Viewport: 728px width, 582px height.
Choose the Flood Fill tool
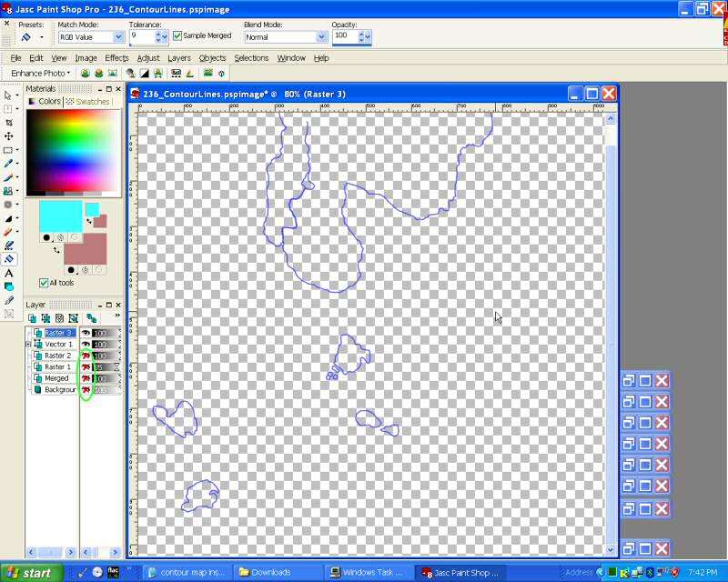[9, 259]
